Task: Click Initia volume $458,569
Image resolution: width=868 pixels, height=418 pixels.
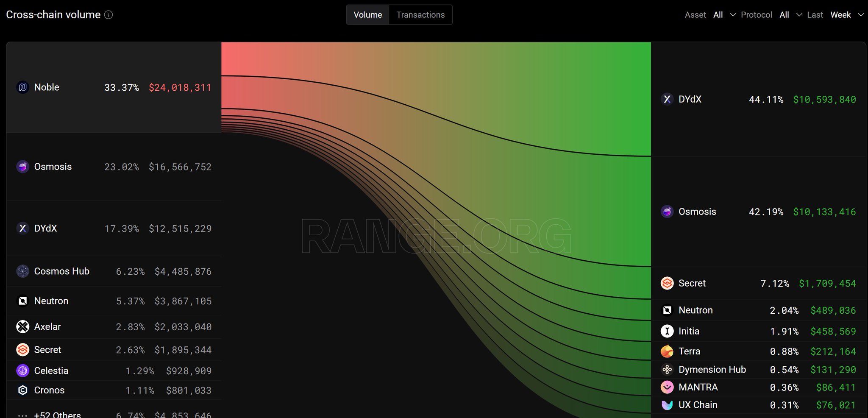Action: click(833, 332)
